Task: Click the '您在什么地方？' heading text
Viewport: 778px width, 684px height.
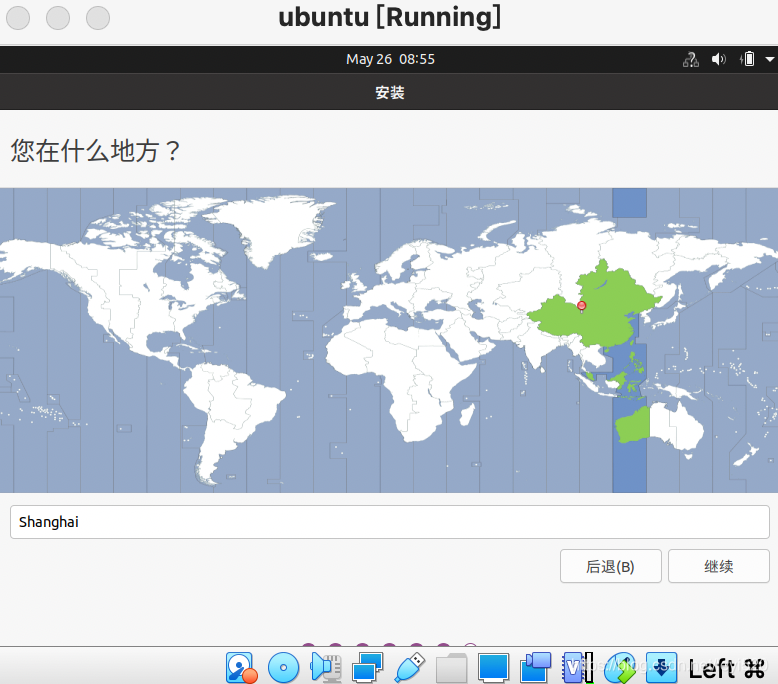Action: point(95,151)
